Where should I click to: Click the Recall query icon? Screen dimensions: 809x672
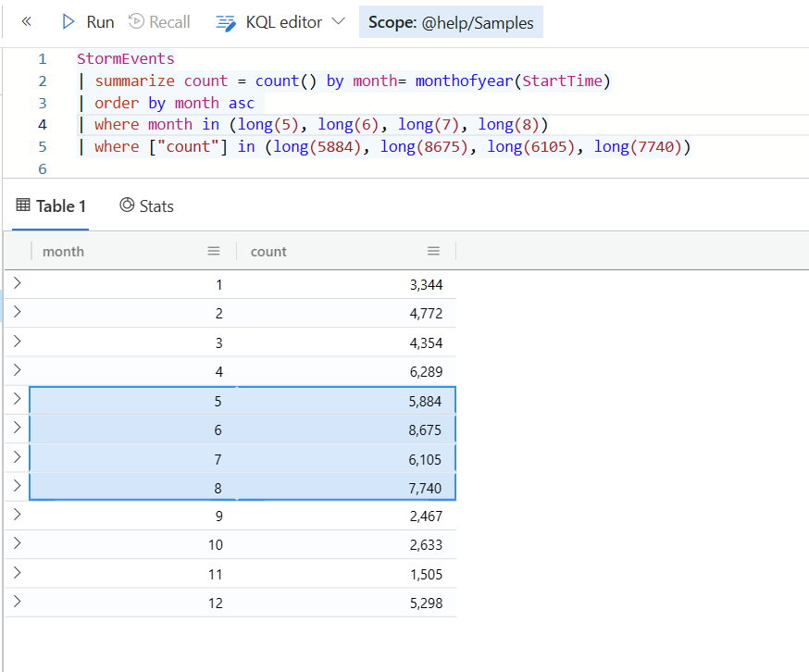137,21
